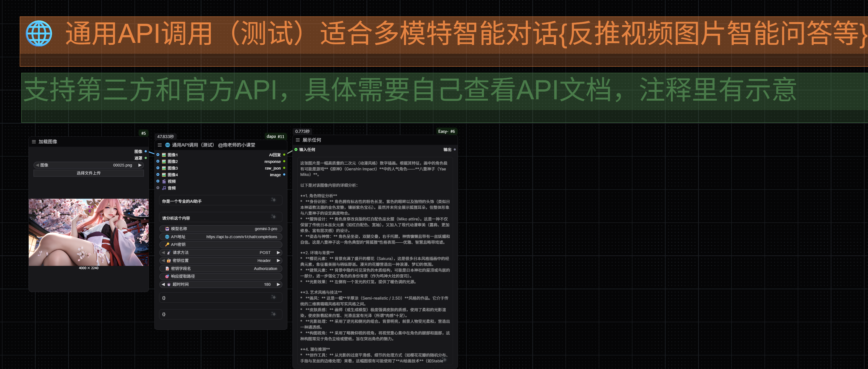Click the 图像 output port on 加载图像

(146, 152)
